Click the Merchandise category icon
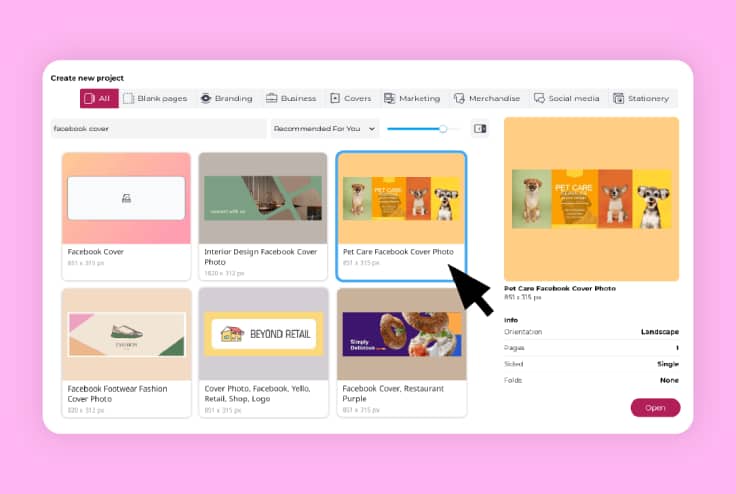Screen dimensions: 736x494 pos(459,98)
